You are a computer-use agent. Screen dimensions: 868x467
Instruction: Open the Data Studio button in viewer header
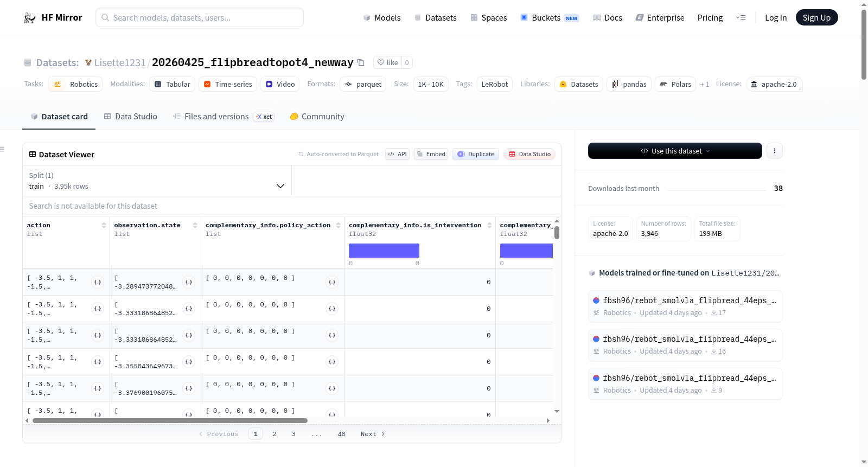529,154
